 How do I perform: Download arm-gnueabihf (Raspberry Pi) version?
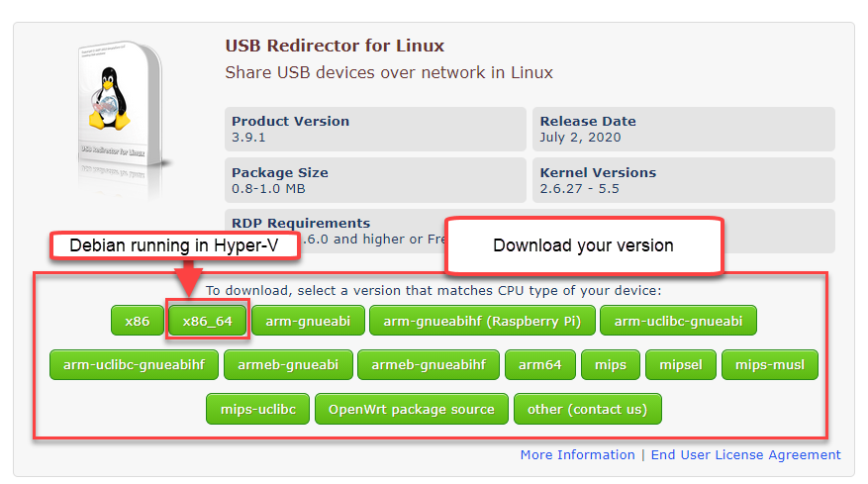point(482,321)
